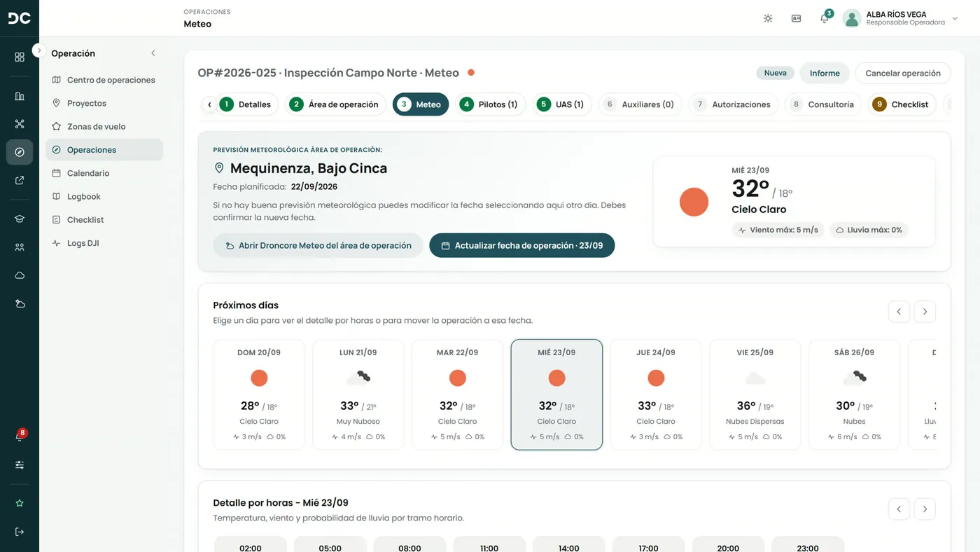The height and width of the screenshot is (552, 980).
Task: Expand the Alba Ríos Vega user menu
Action: pyautogui.click(x=901, y=18)
